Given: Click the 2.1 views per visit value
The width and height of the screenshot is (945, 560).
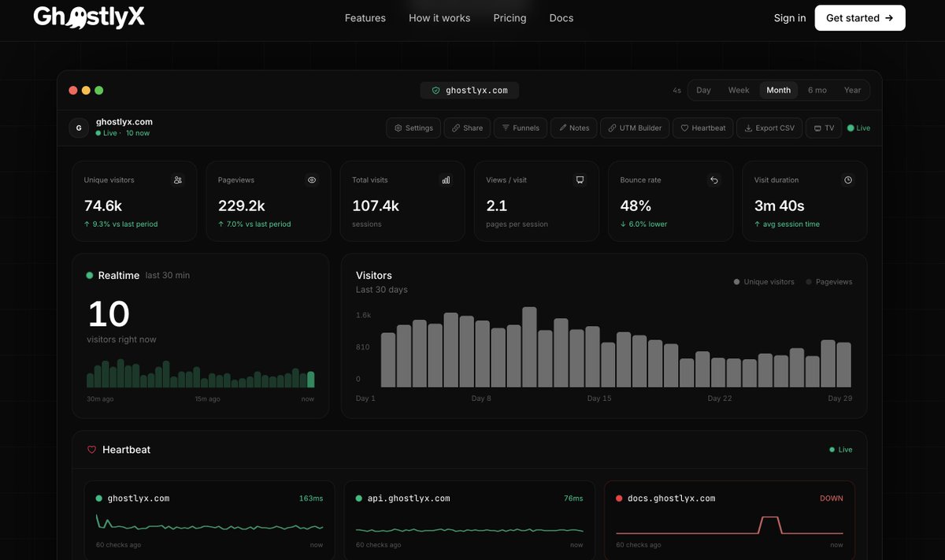Looking at the screenshot, I should [x=497, y=206].
